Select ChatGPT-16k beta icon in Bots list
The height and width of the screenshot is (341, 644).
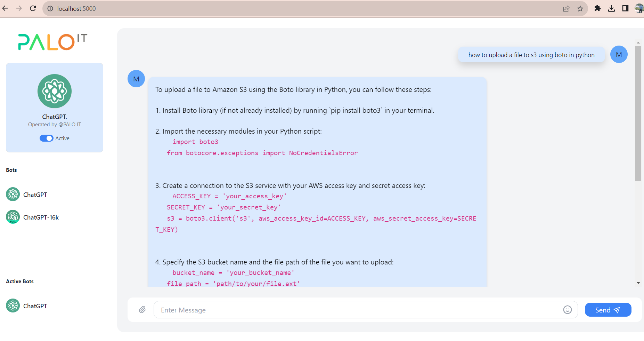point(13,217)
